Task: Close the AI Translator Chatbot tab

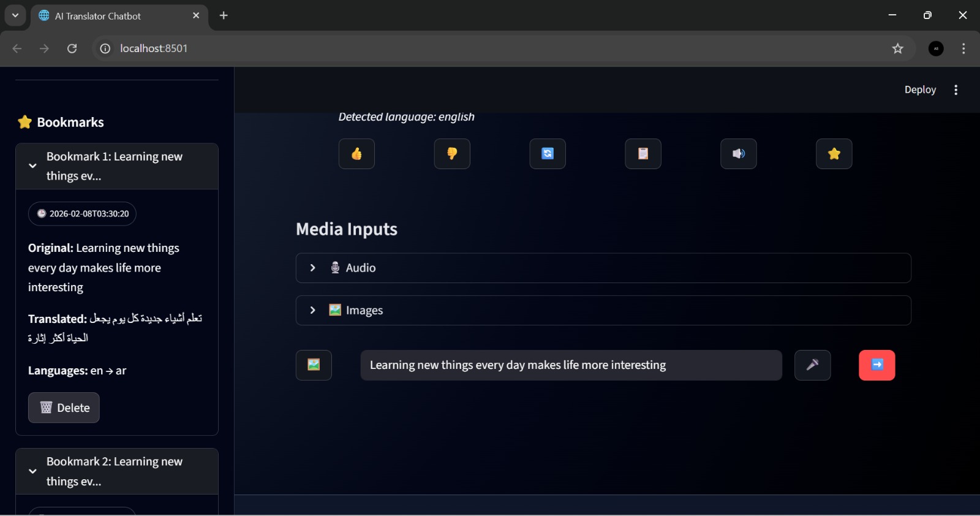Action: click(196, 15)
